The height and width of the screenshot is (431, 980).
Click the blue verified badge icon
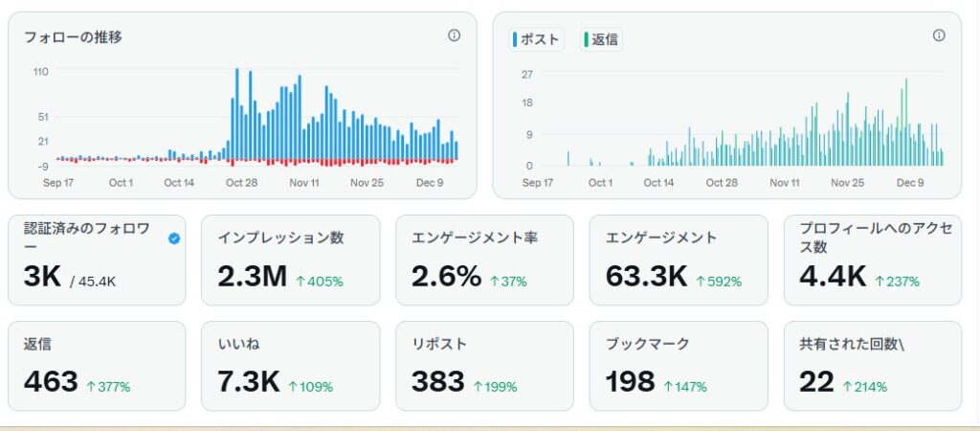[x=173, y=238]
